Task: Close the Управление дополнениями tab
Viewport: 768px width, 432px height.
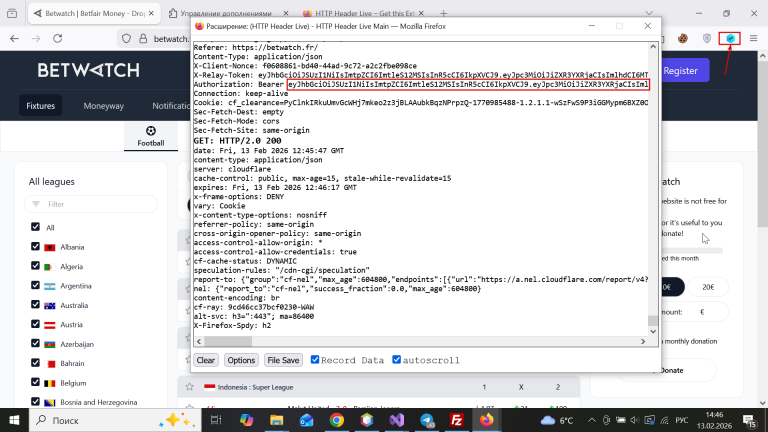Action: pos(286,13)
